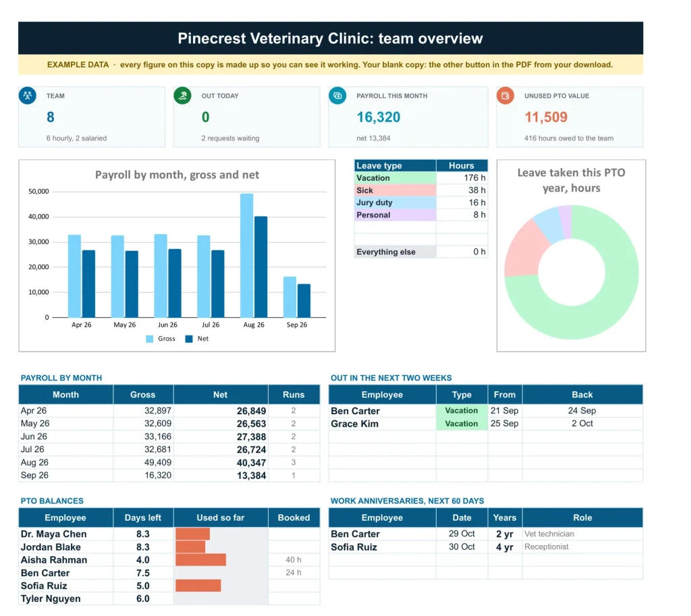
Task: Select the Vacation leave type cell
Action: [395, 178]
